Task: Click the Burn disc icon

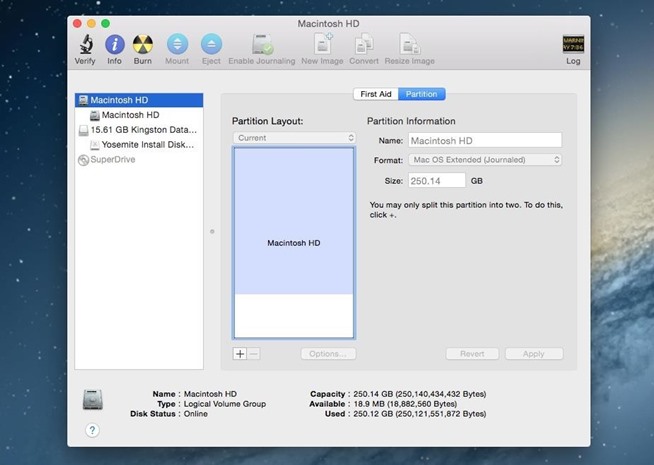Action: (x=143, y=44)
